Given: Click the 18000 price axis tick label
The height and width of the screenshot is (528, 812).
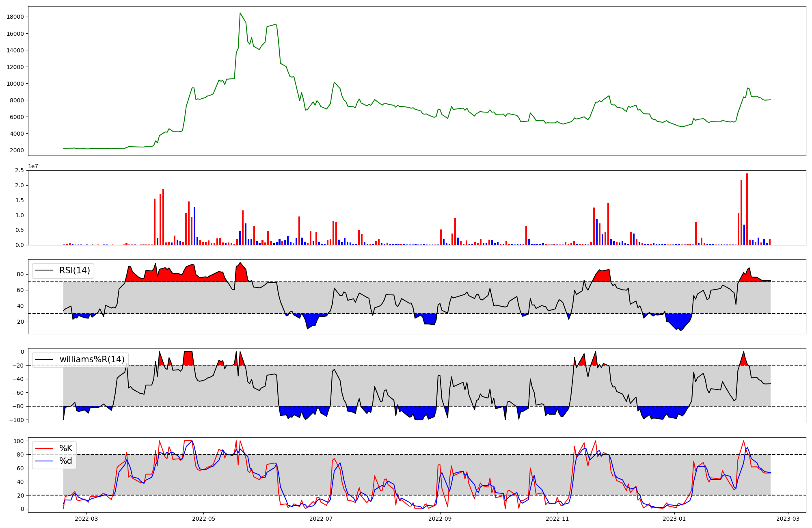Looking at the screenshot, I should (x=15, y=17).
